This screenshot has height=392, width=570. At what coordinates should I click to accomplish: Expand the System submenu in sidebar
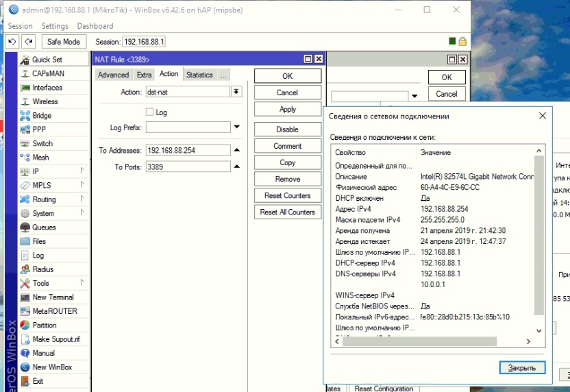pyautogui.click(x=82, y=212)
